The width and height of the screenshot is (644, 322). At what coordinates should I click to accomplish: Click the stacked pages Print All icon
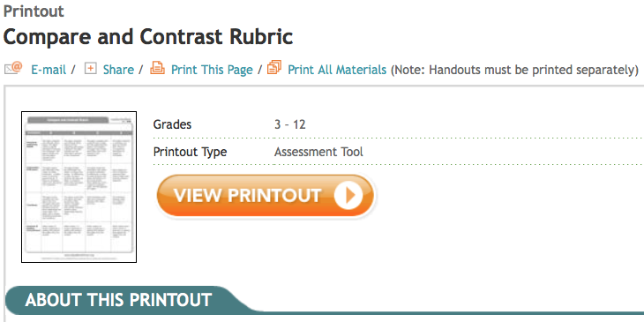[274, 67]
